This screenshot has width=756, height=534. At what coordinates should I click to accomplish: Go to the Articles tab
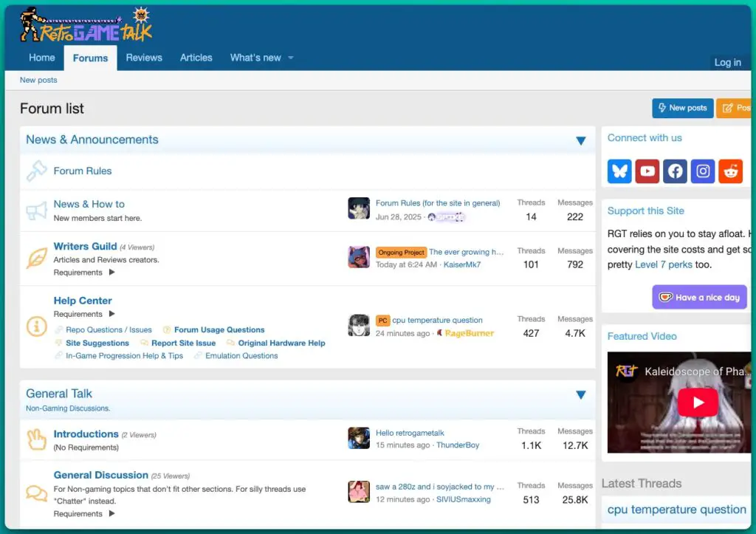pos(196,58)
